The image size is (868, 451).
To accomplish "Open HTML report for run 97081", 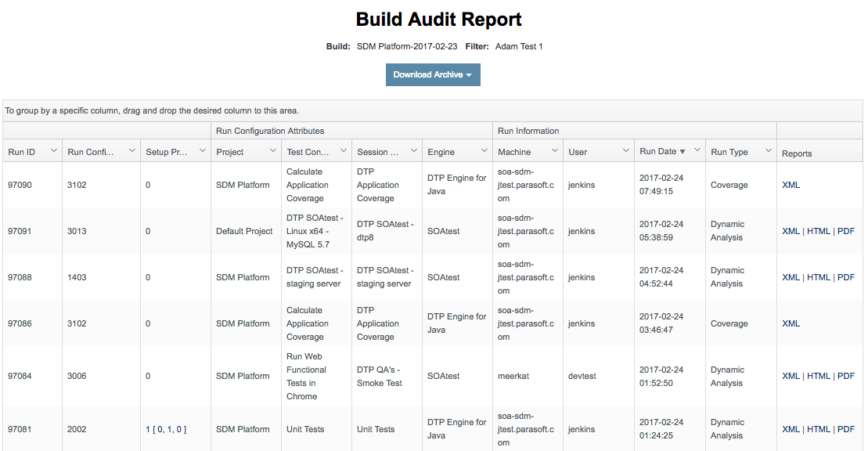I will click(x=818, y=429).
